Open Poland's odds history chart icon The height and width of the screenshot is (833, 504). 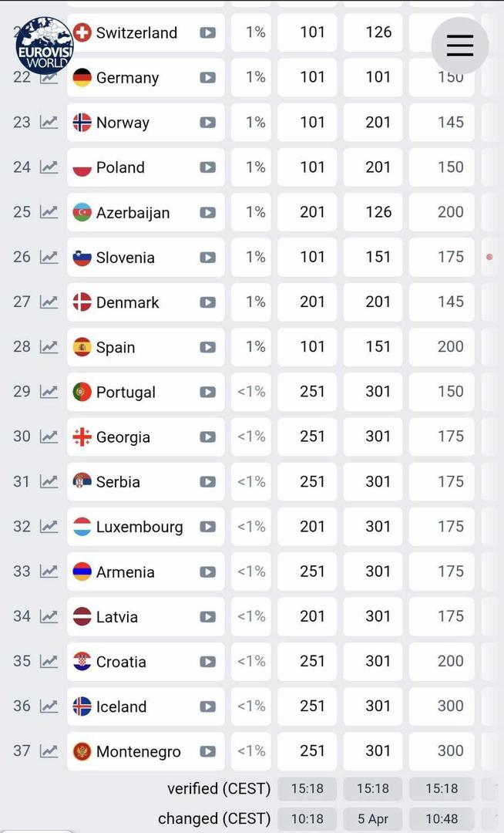pyautogui.click(x=49, y=167)
